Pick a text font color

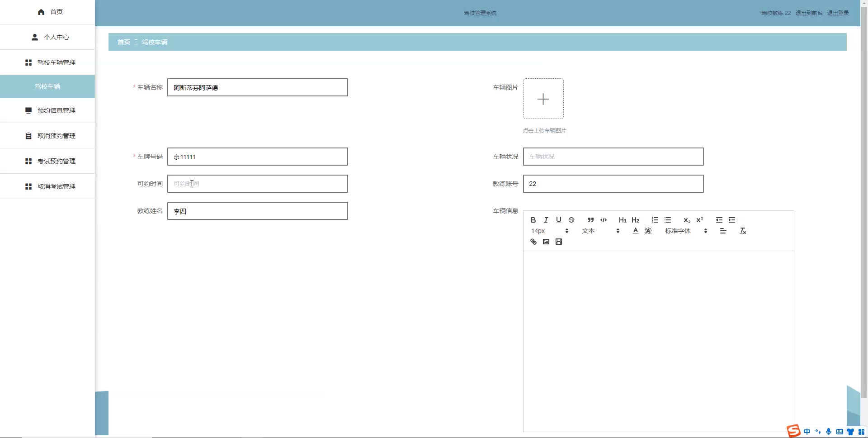(636, 231)
